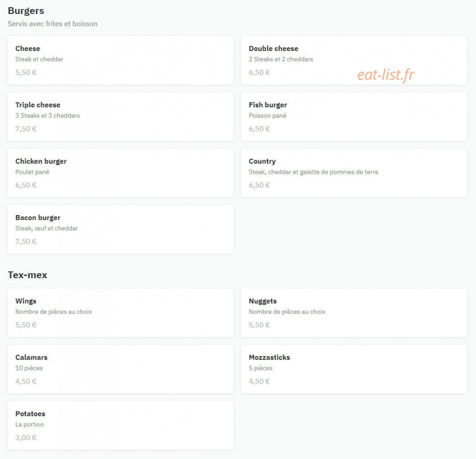This screenshot has width=476, height=459.
Task: Click '3 Steaks et 3 cheddars' text
Action: 48,115
